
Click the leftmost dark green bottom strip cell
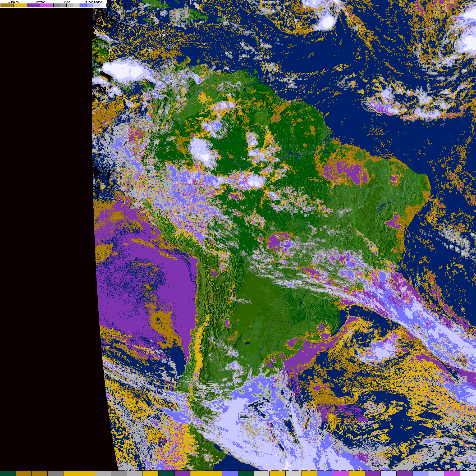coord(8,473)
